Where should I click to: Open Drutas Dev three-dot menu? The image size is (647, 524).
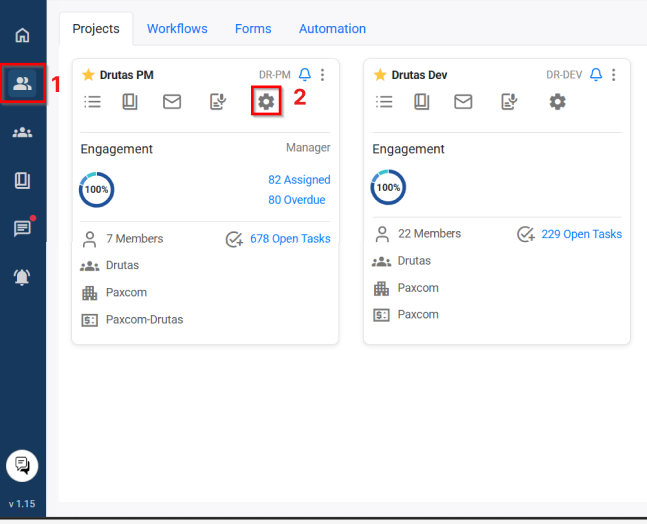click(x=614, y=75)
